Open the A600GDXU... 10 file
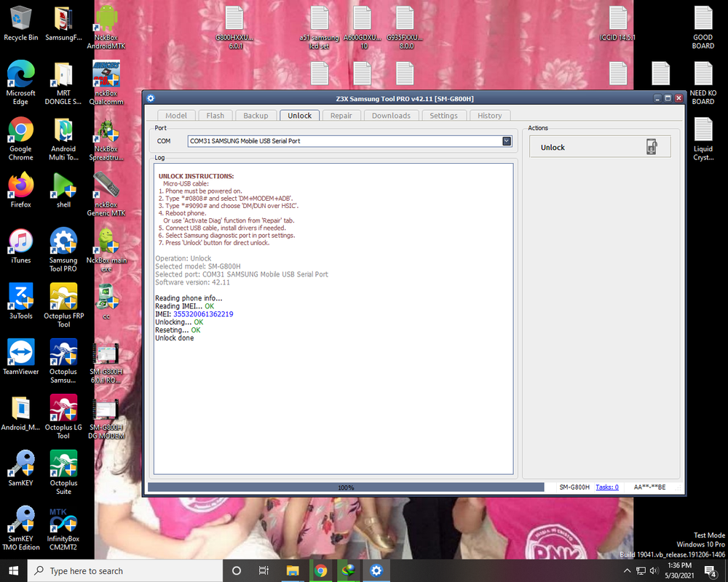The image size is (728, 582). coord(362,27)
